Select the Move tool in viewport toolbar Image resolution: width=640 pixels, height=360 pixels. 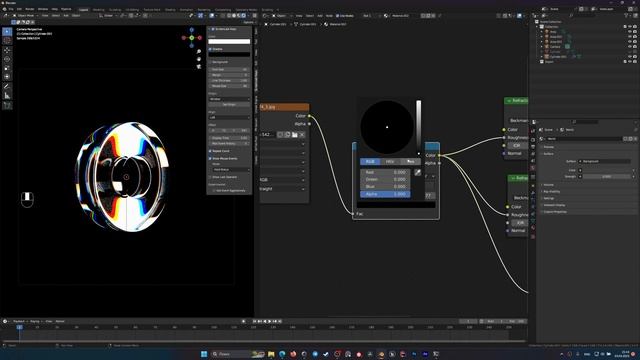7,50
